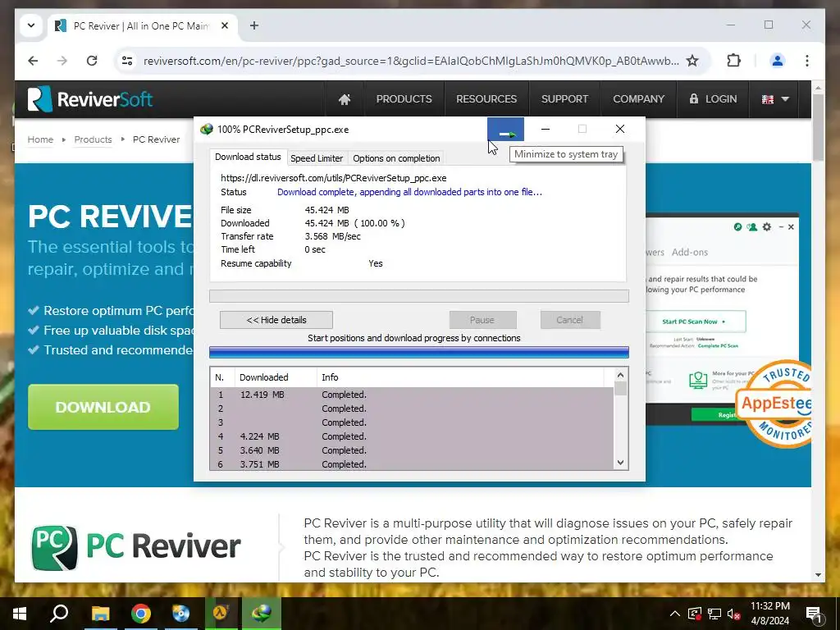
Task: Open the language flag dropdown
Action: point(775,99)
